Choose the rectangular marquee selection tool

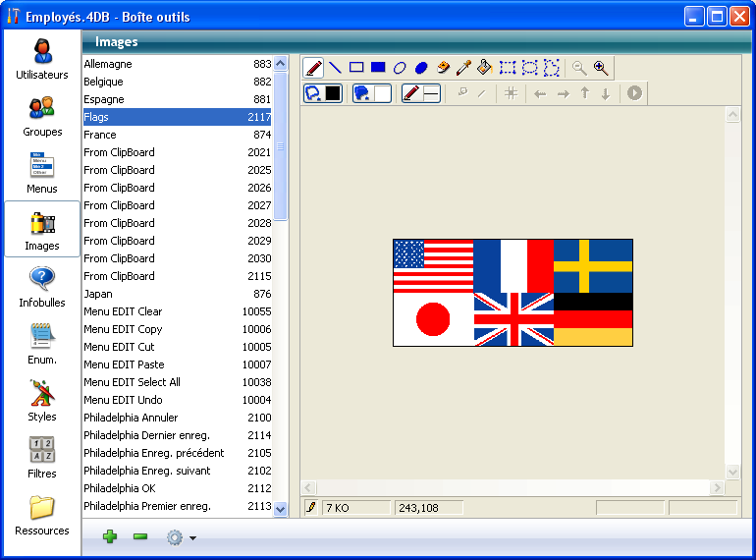pyautogui.click(x=508, y=68)
